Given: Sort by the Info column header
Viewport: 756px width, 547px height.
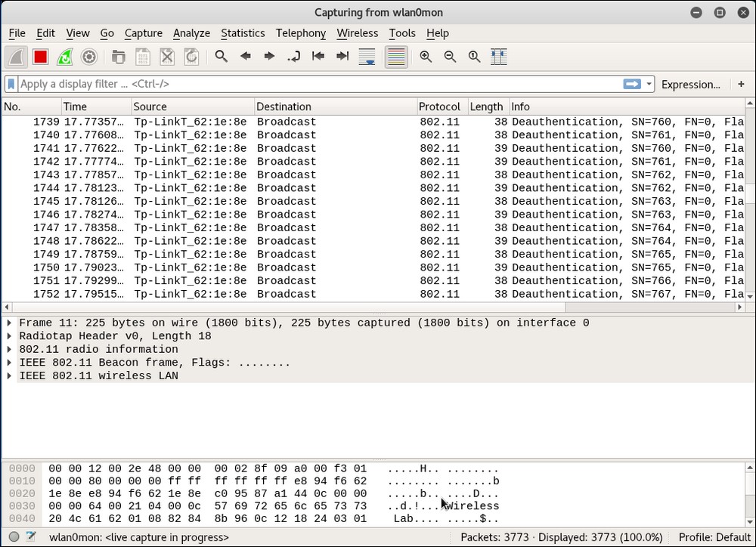Looking at the screenshot, I should (x=627, y=107).
